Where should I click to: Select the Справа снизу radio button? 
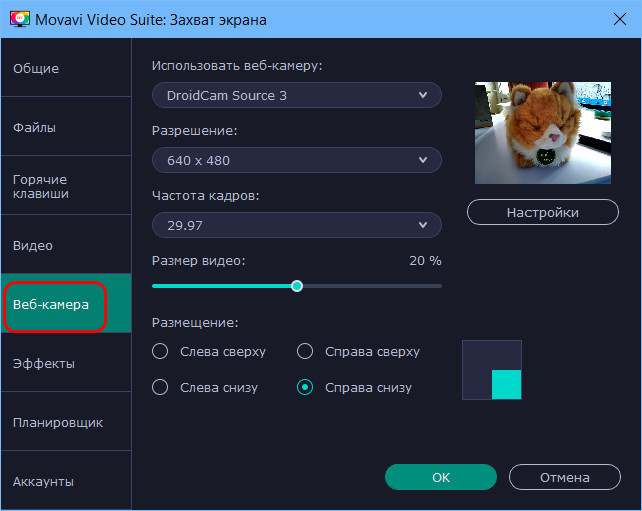[x=305, y=387]
